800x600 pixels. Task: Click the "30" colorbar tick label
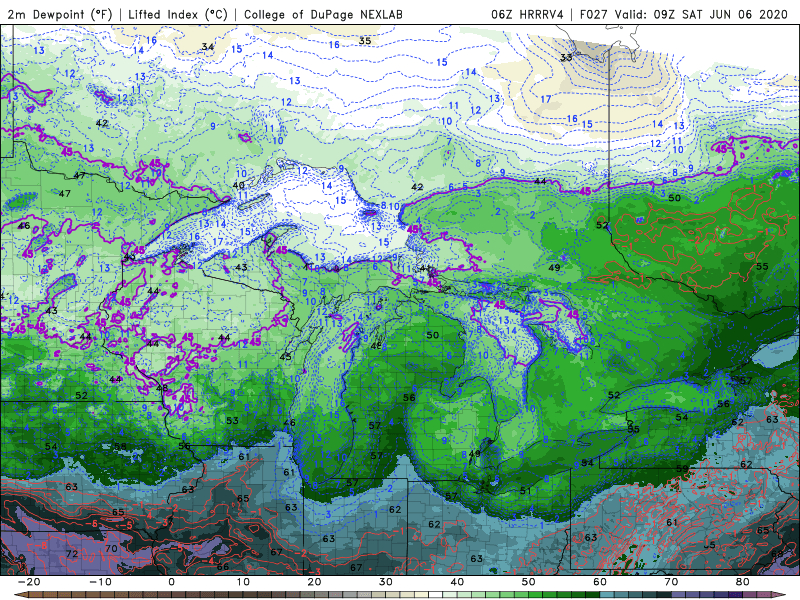tap(386, 582)
